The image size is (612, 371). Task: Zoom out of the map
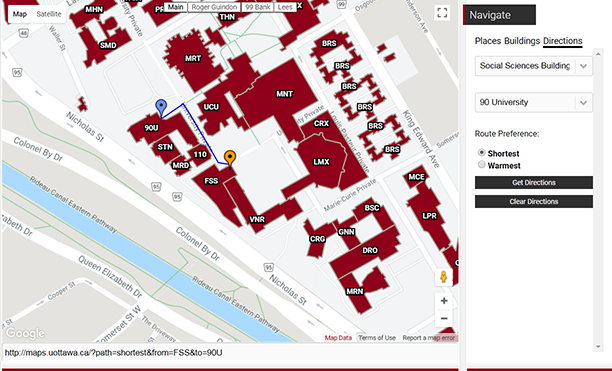tap(444, 318)
